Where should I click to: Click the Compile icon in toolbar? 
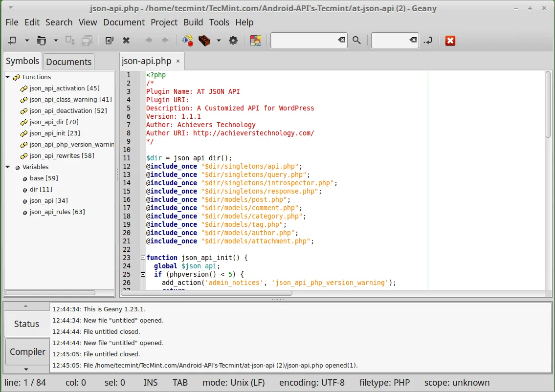point(188,41)
